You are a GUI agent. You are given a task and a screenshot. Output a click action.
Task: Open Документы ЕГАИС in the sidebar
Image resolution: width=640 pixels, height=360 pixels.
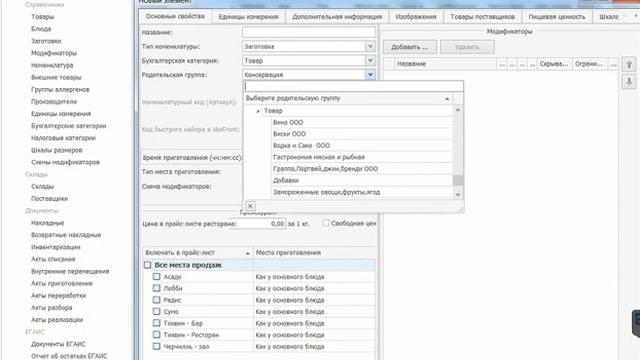tap(58, 344)
